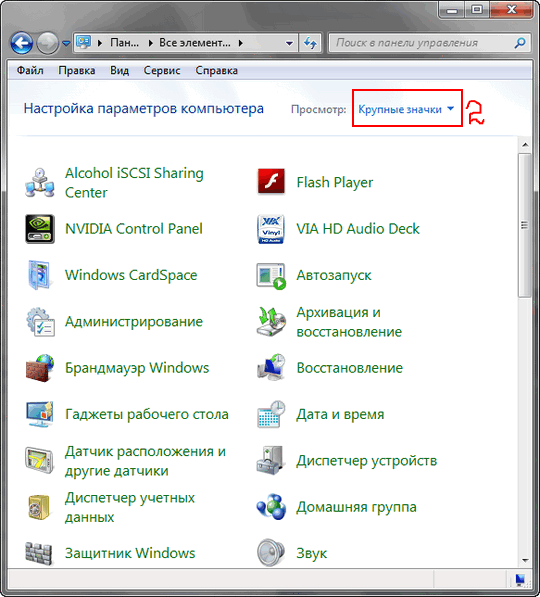Click the vertical scrollbar thumb
Image resolution: width=540 pixels, height=597 pixels.
pos(524,225)
